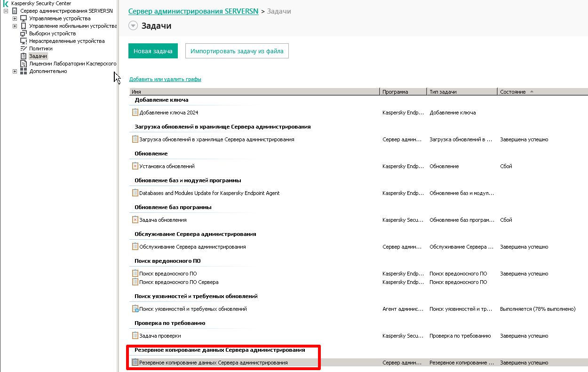Select the Резервное копирование данных task row
This screenshot has height=372, width=588.
point(214,362)
